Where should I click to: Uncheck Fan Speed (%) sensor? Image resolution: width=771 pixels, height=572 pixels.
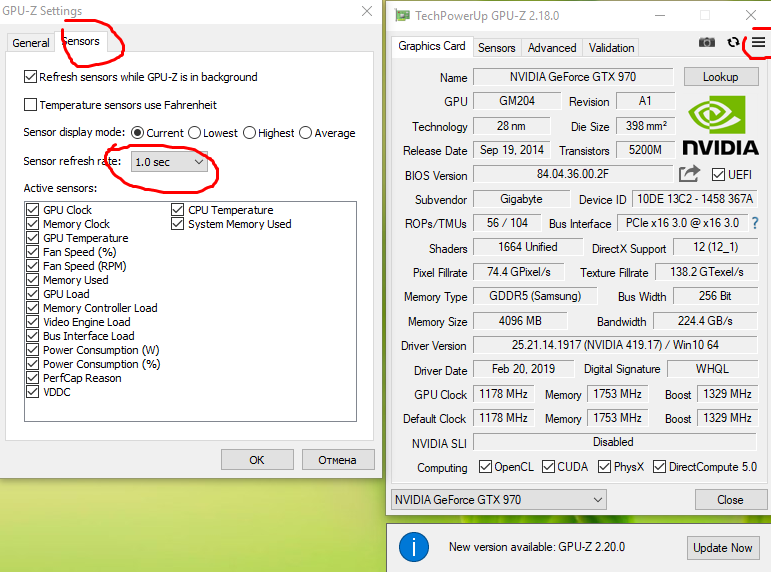point(32,252)
